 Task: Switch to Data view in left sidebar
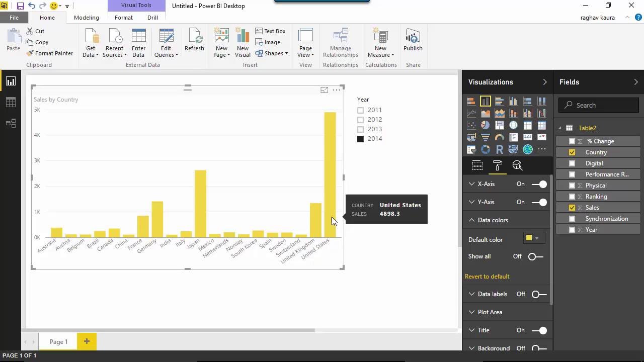pyautogui.click(x=11, y=102)
